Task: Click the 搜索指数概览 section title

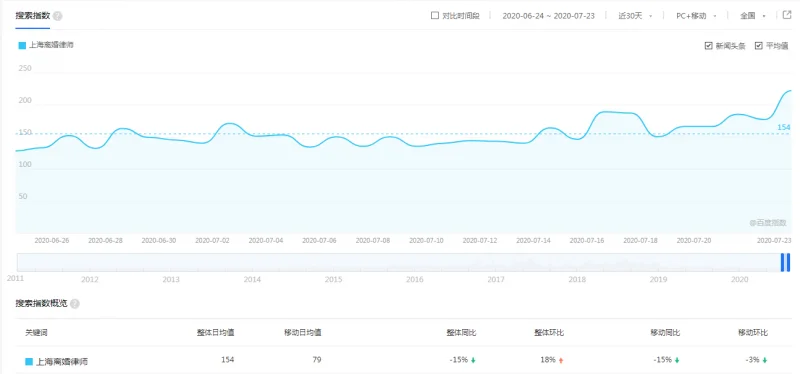Action: click(x=41, y=304)
